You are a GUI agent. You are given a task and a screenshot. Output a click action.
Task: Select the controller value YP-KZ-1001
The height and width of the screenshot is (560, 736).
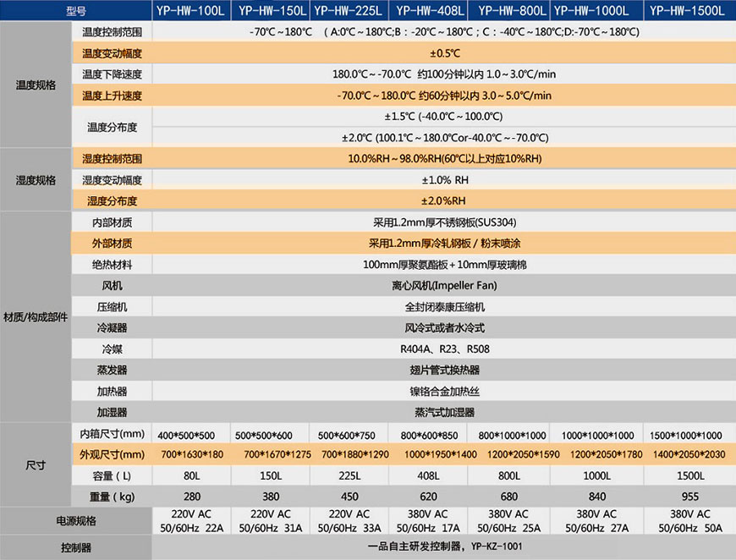point(444,547)
